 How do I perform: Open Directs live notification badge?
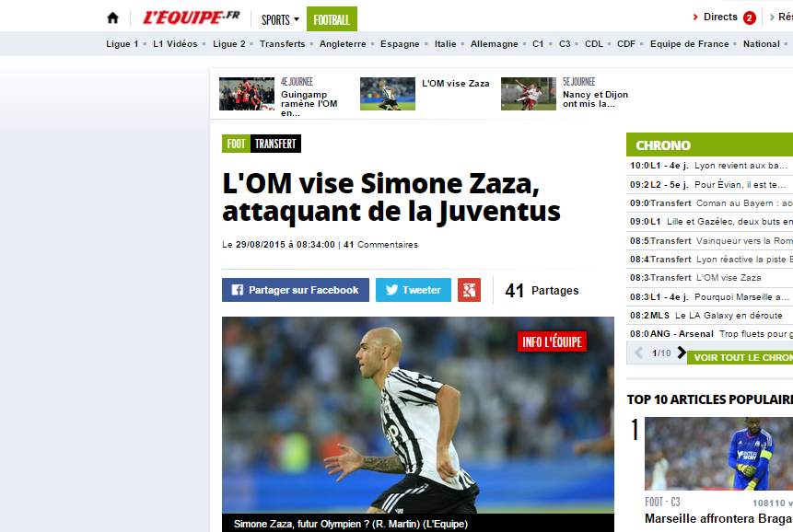750,18
